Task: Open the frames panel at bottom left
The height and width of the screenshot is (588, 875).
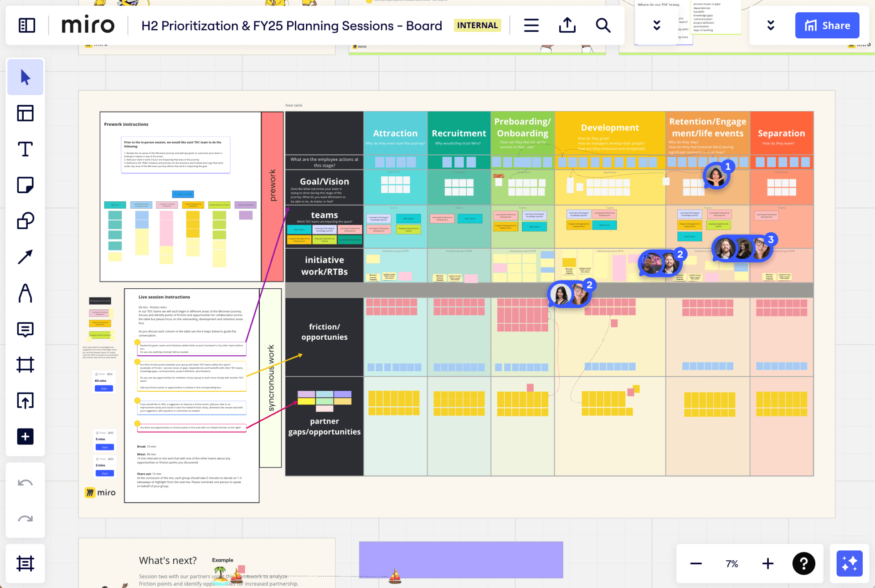Action: (26, 563)
